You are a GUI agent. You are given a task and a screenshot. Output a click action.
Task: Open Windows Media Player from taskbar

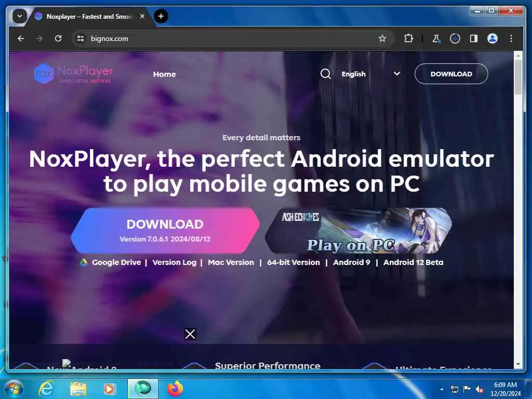[x=110, y=389]
